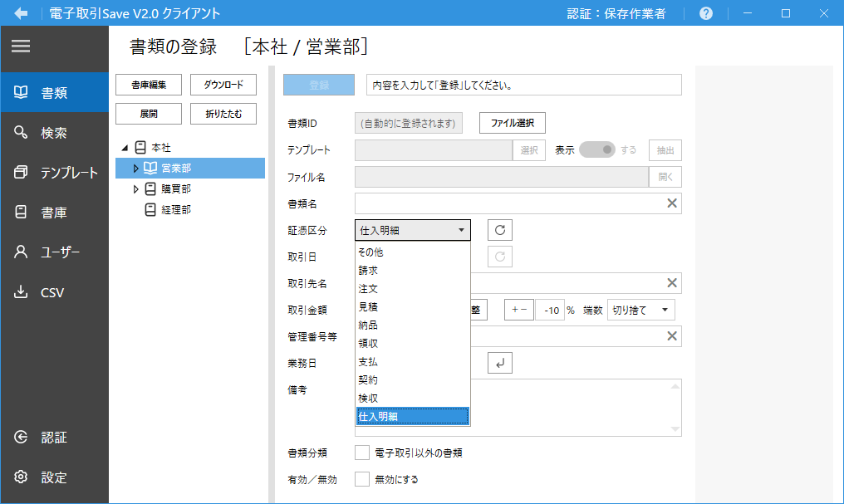Click the ファイル選択 button
This screenshot has width=844, height=504.
click(x=513, y=123)
